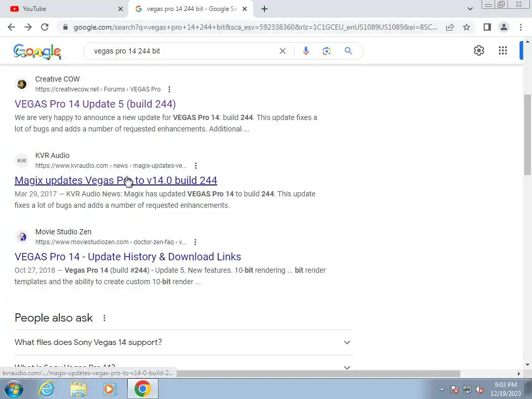
Task: Expand What files does Sony Vegas 14 support
Action: [184, 342]
